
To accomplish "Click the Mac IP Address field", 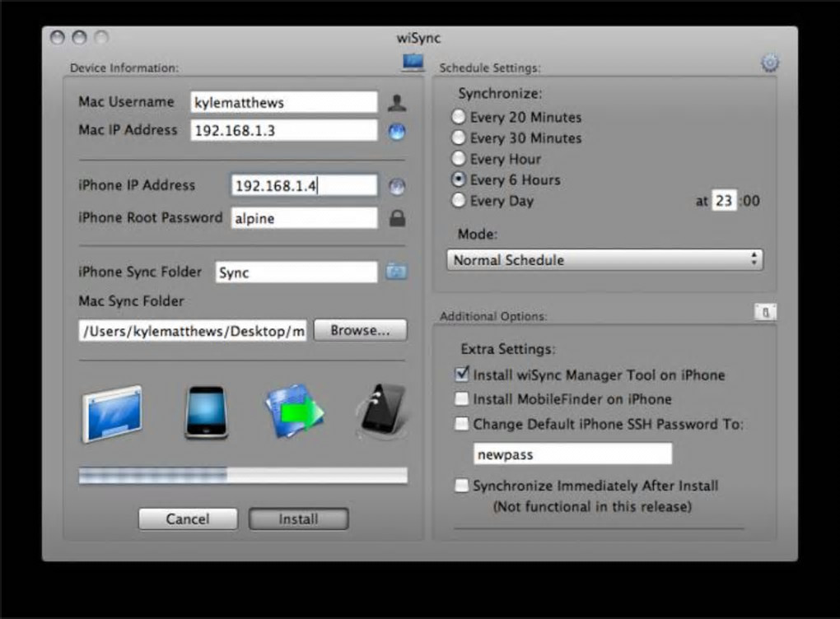I will (284, 131).
